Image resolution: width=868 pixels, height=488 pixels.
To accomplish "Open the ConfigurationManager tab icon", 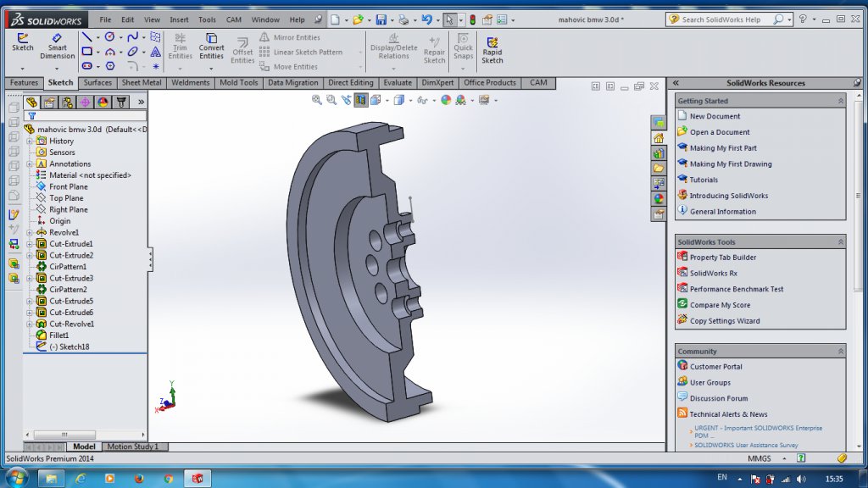I will 68,102.
